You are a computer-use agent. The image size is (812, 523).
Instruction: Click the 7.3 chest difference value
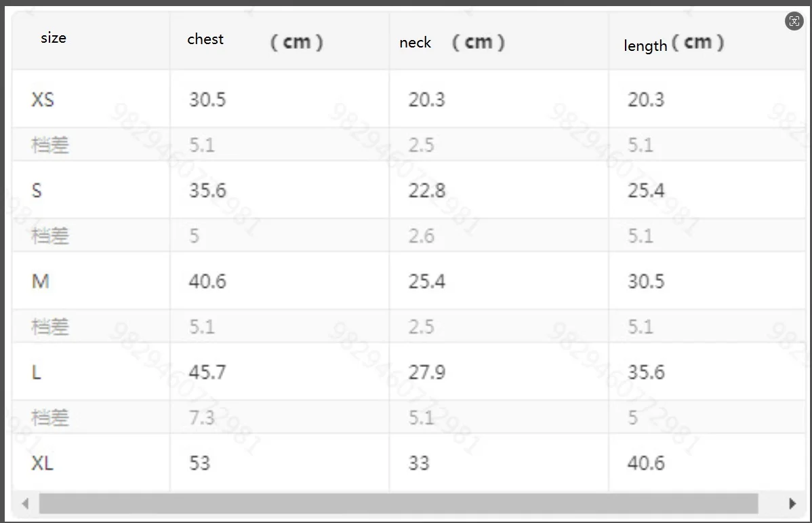202,417
